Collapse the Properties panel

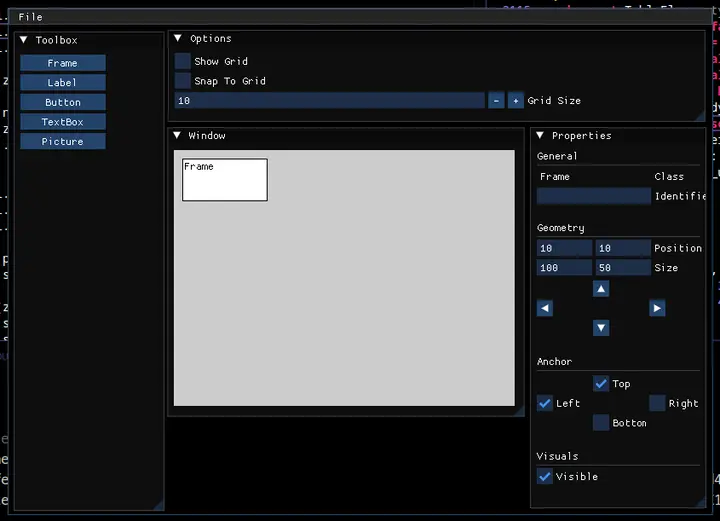539,135
